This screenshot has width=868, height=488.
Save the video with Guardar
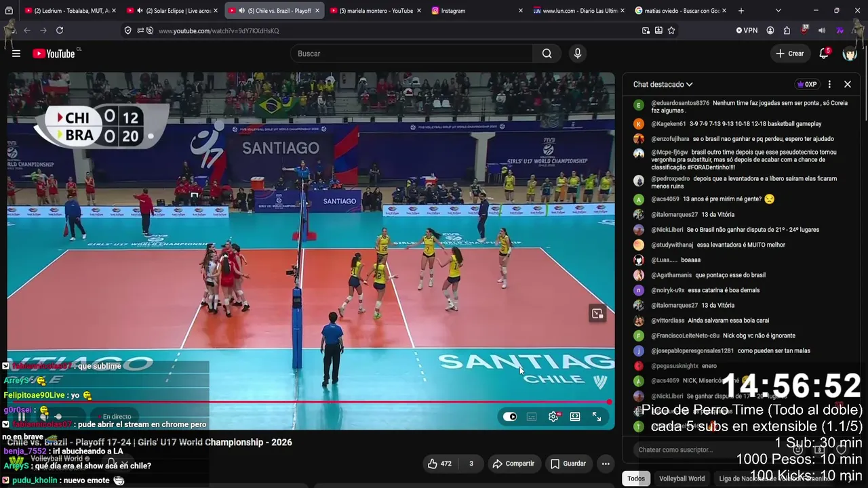point(568,464)
